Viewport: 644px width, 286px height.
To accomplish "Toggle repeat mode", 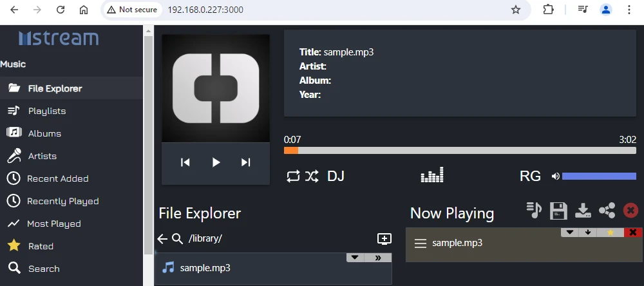I will pos(293,176).
